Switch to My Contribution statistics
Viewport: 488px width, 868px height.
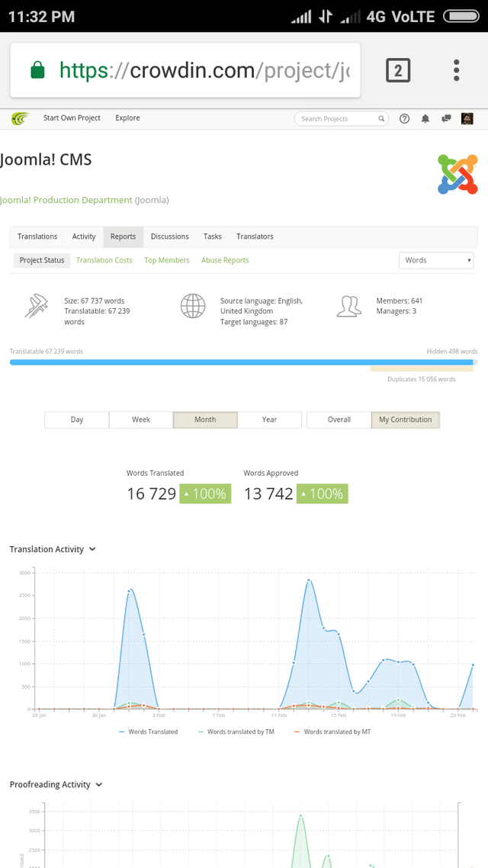point(406,420)
